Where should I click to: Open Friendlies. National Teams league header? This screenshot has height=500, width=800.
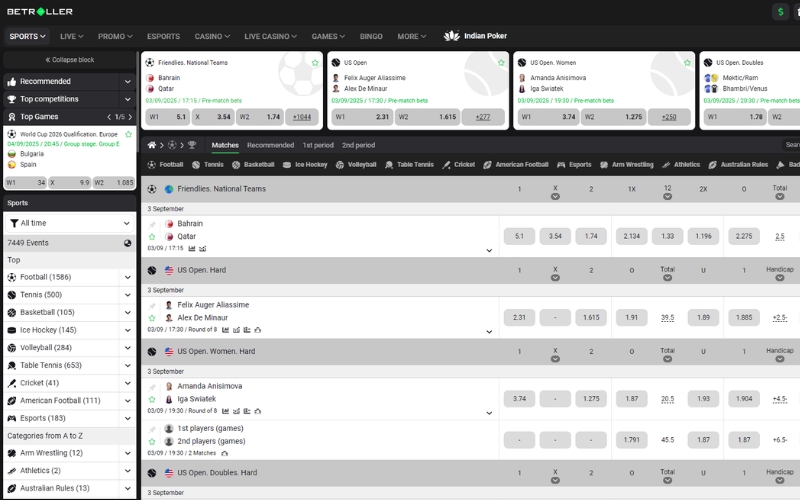pos(221,189)
